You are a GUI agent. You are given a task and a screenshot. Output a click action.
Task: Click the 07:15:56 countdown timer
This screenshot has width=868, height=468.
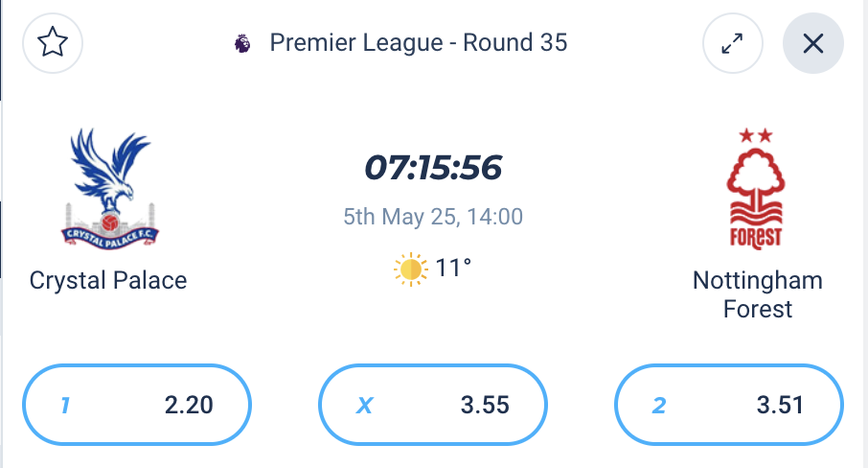[x=433, y=168]
